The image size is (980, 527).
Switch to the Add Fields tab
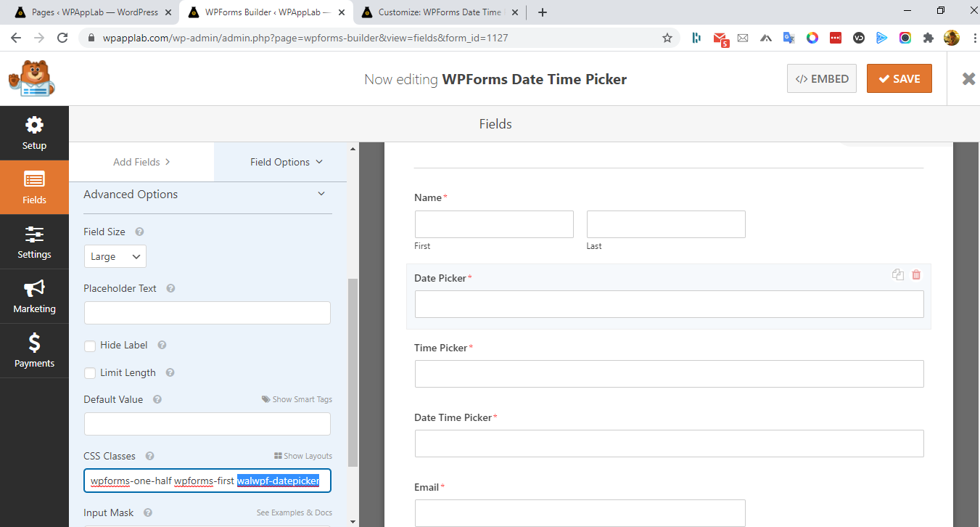pos(141,162)
